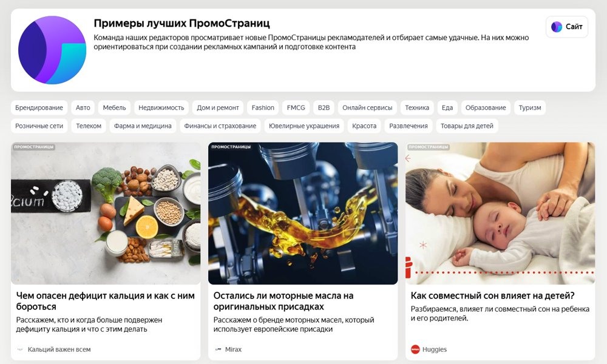
Task: Select the Брендирование category tag
Action: [39, 107]
